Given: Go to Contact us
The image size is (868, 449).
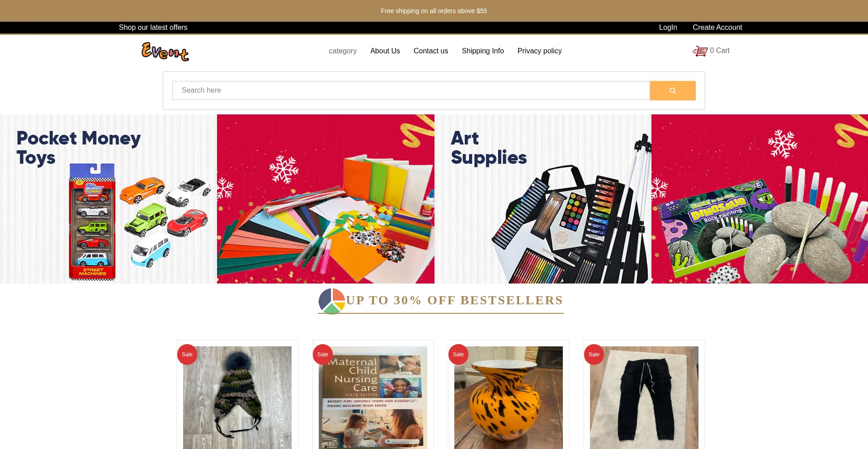Looking at the screenshot, I should [431, 51].
